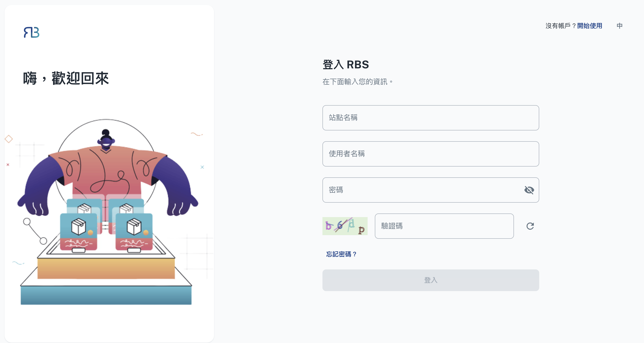Click into the 密碼 field
Viewport: 644px width, 343px height.
(422, 190)
